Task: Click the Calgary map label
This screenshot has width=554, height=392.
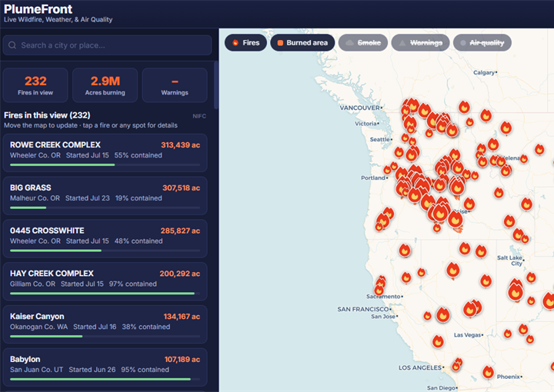Action: click(484, 72)
